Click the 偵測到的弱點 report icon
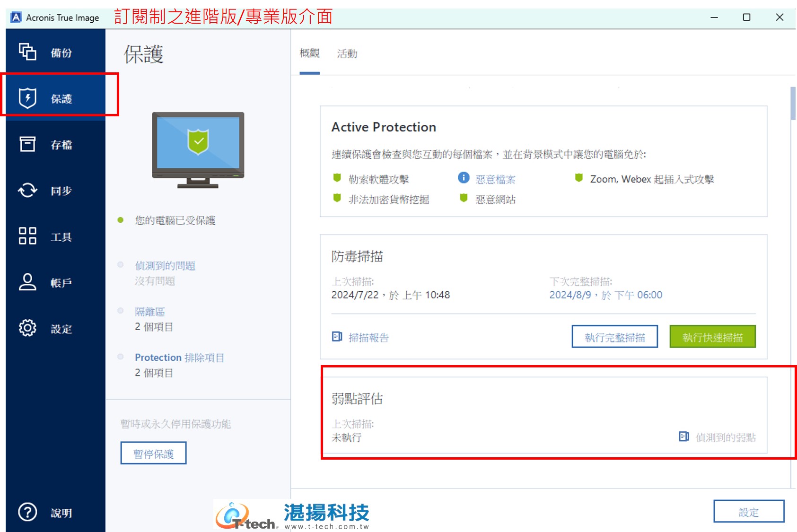This screenshot has width=797, height=532. pyautogui.click(x=684, y=436)
